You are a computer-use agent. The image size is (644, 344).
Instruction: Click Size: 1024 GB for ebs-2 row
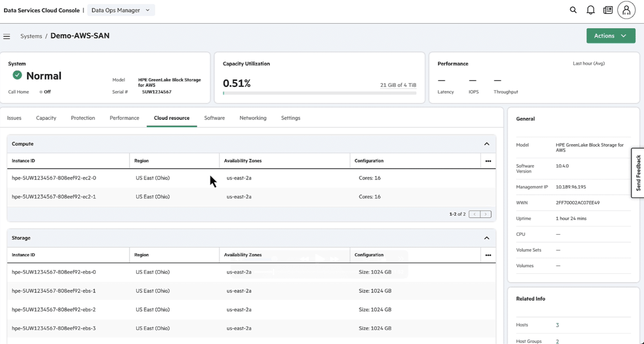(x=375, y=310)
